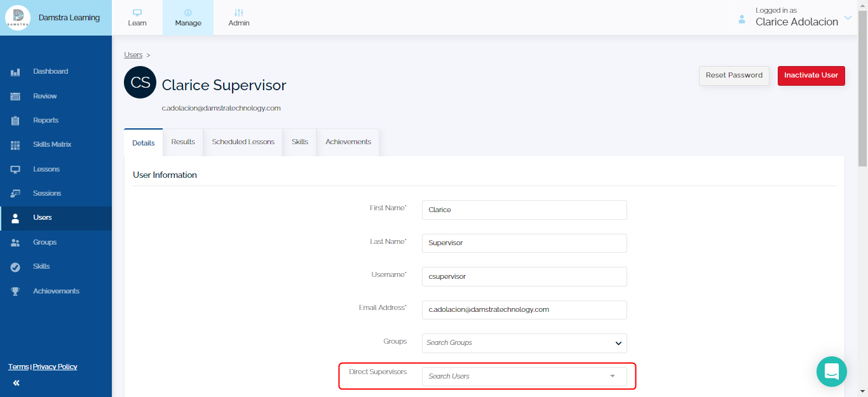Viewport: 868px width, 397px height.
Task: Click the Learn monitor icon
Action: [x=137, y=12]
